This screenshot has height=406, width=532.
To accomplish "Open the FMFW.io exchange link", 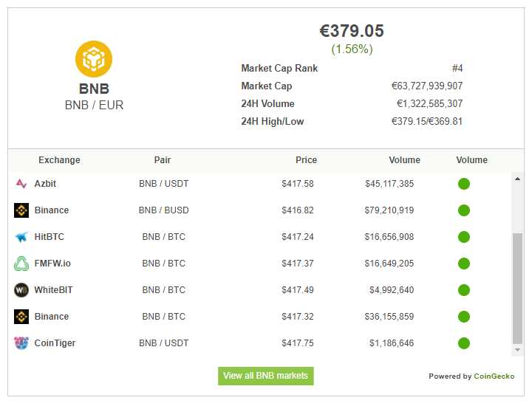I will click(x=52, y=264).
